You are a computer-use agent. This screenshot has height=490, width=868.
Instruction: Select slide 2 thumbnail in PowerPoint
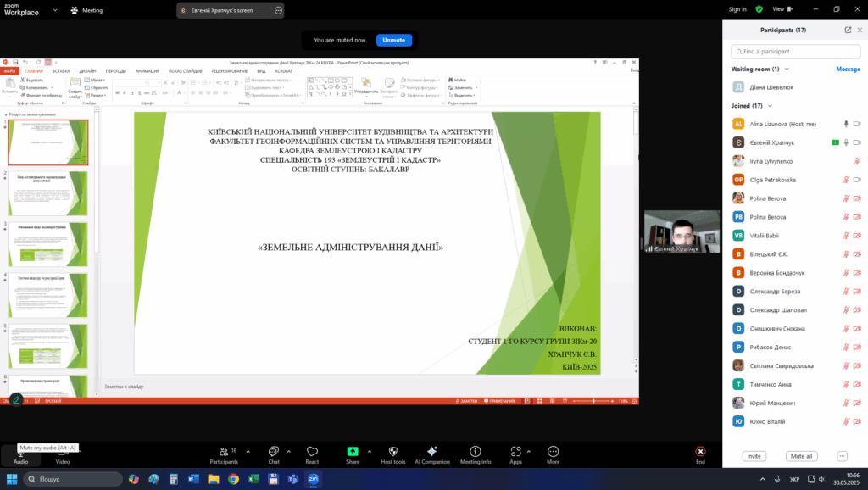pos(48,193)
